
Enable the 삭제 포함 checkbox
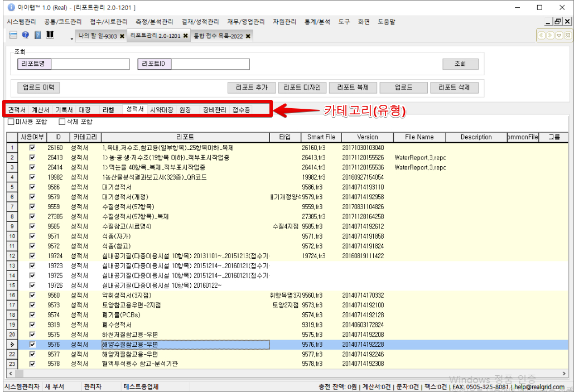62,122
